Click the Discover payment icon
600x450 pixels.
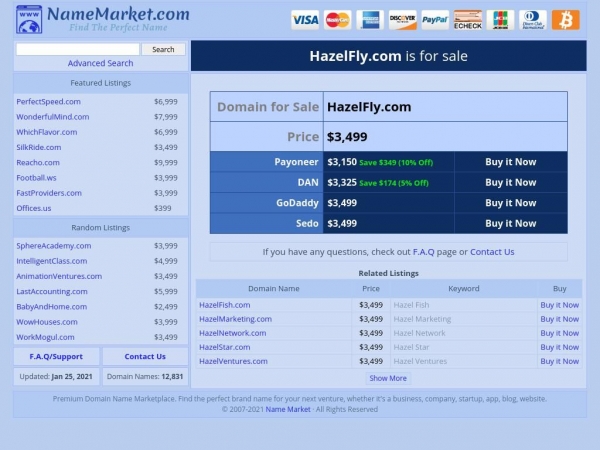403,20
